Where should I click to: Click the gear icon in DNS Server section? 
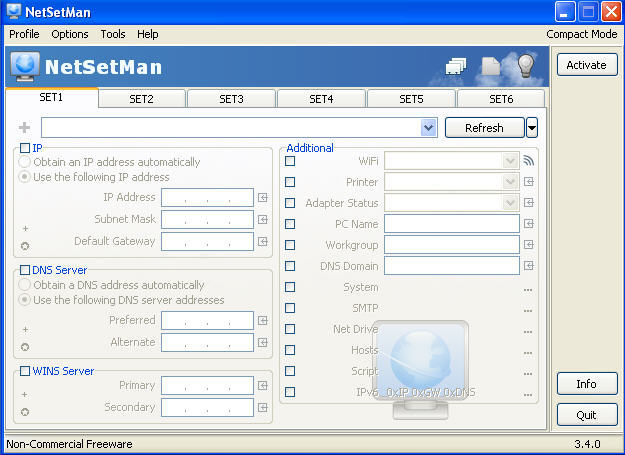25,347
